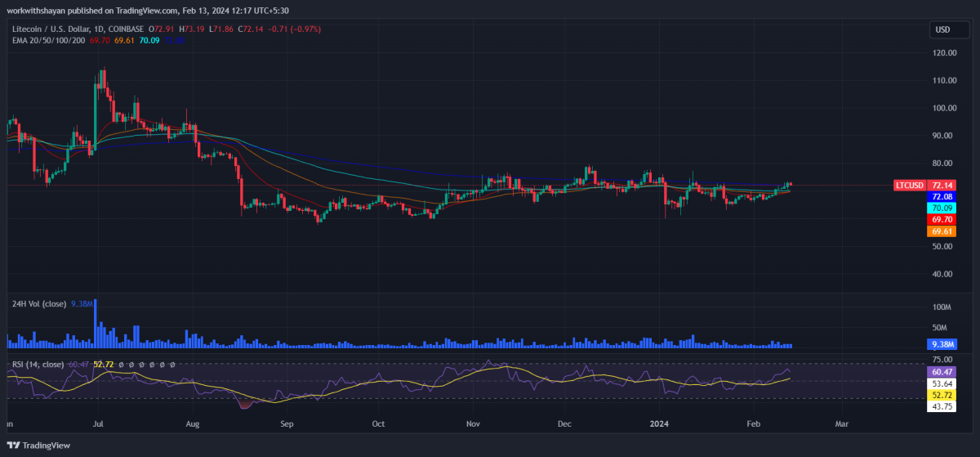
Task: Select the Nov label on time axis
Action: (473, 424)
